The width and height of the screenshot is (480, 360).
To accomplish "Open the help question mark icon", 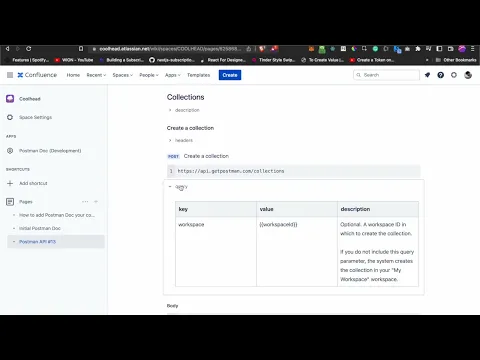I will point(441,75).
